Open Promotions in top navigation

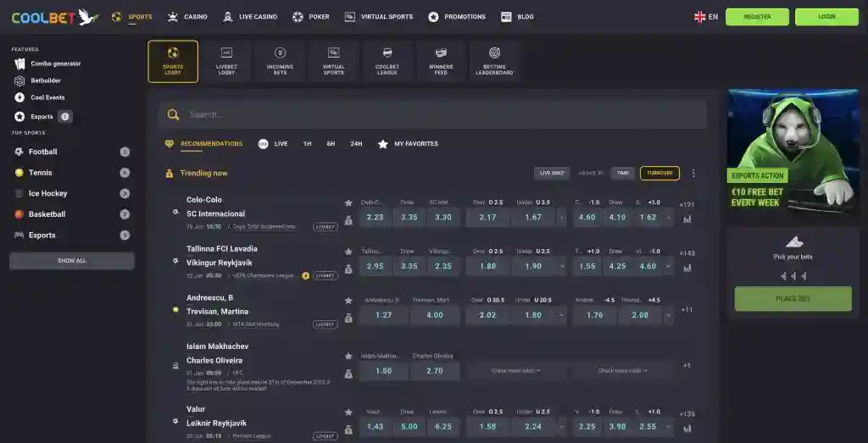457,17
